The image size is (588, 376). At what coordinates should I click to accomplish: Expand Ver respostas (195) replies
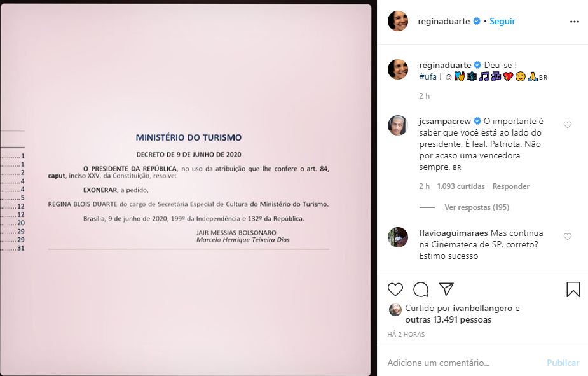[477, 207]
